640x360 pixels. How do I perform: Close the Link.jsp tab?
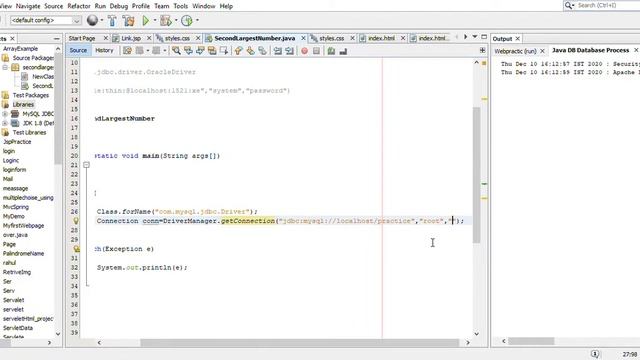click(x=149, y=38)
